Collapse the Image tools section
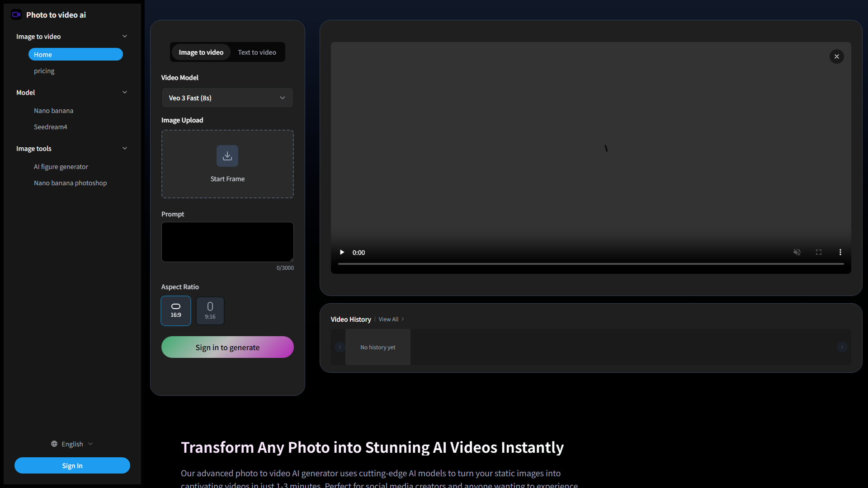 [x=125, y=148]
